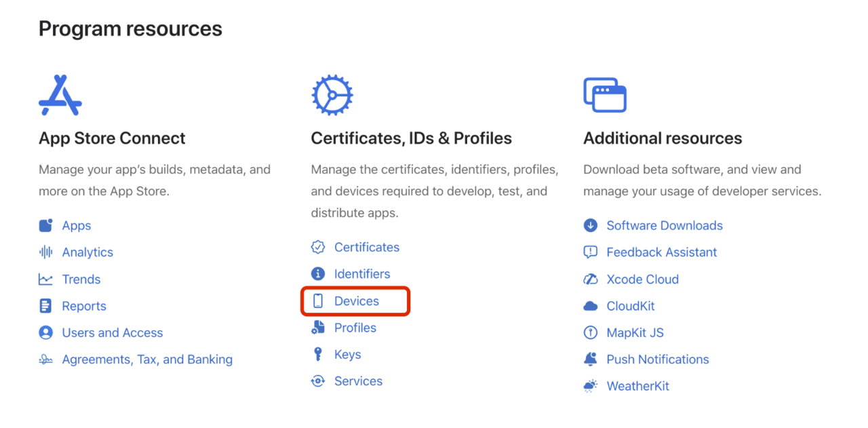This screenshot has width=868, height=428.
Task: Open Users and Access
Action: point(112,333)
